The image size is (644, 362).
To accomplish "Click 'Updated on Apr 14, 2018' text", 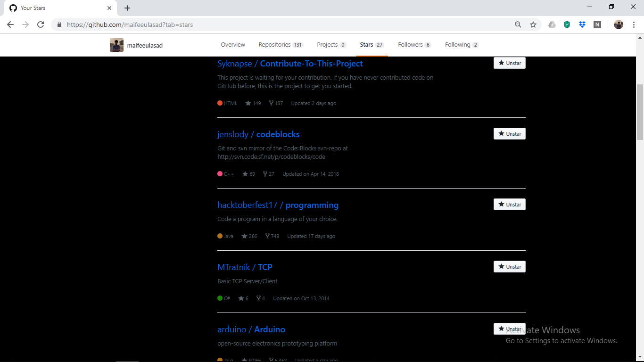I will 311,174.
